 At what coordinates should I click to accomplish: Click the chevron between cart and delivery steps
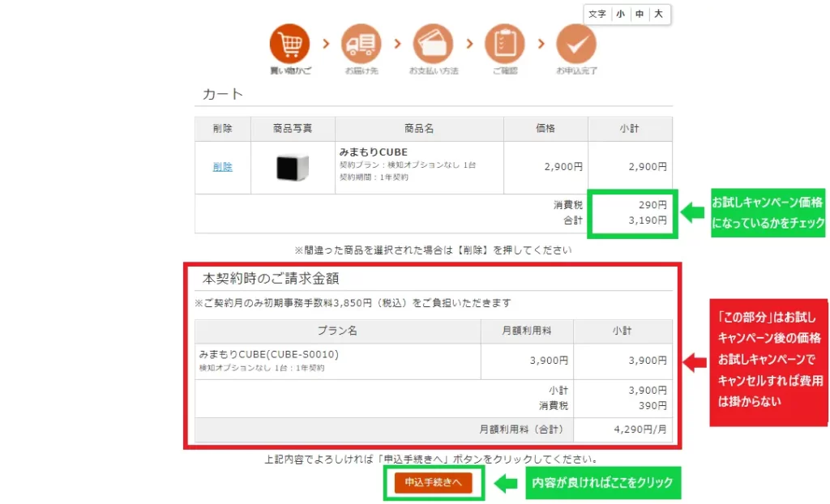coord(326,44)
